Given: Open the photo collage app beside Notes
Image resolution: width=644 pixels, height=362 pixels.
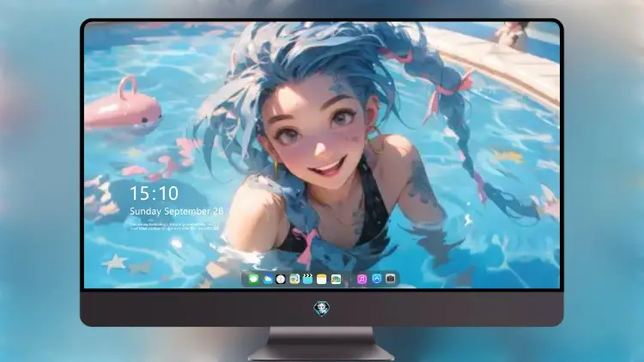Looking at the screenshot, I should coord(336,279).
